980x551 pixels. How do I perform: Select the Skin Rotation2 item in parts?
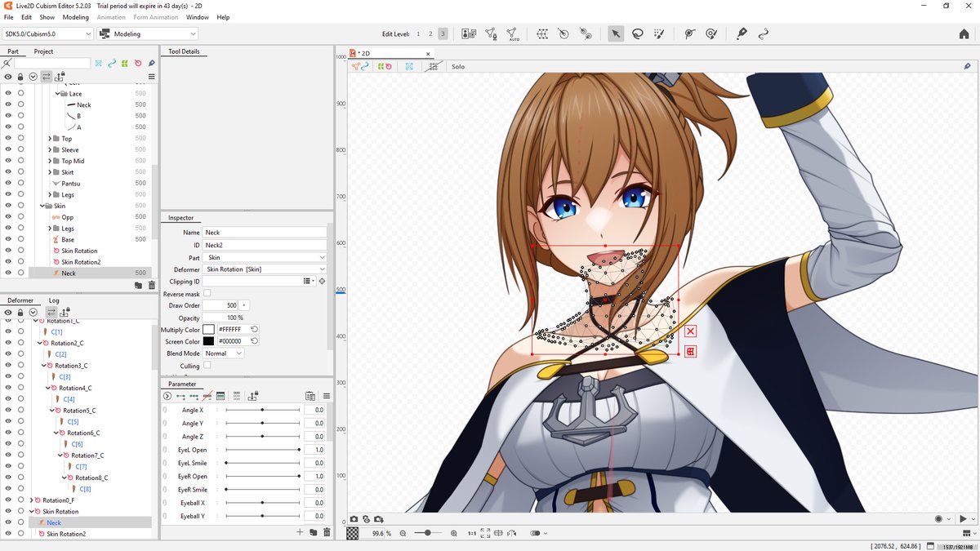(x=81, y=262)
